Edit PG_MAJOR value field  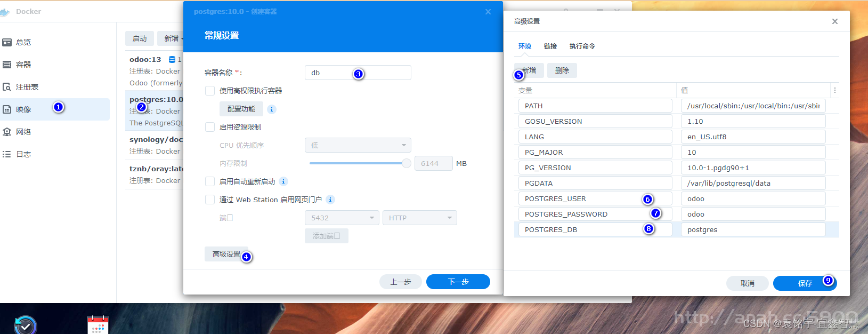753,152
